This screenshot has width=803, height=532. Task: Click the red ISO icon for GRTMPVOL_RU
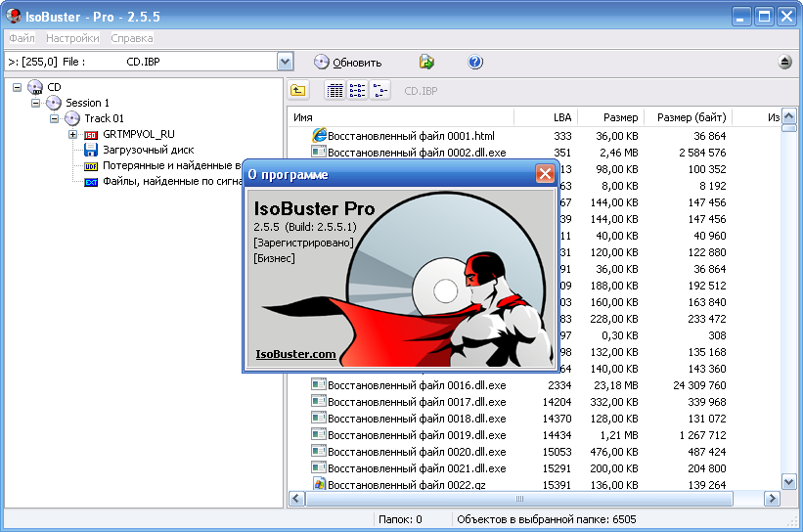point(91,135)
